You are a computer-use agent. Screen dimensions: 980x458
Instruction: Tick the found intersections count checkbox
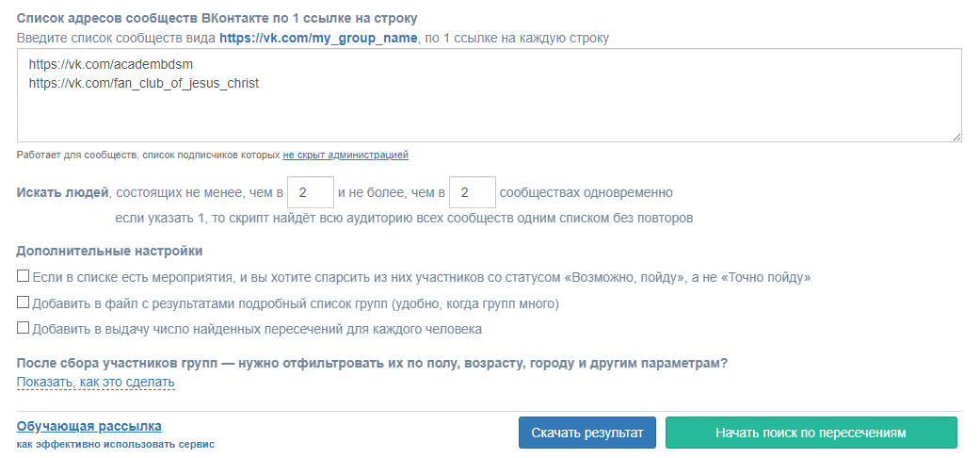click(24, 329)
